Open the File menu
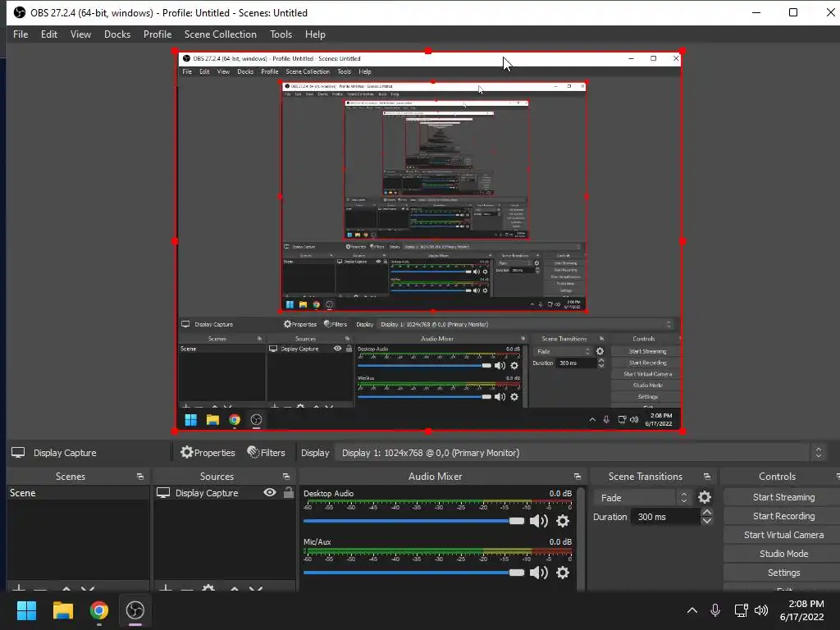This screenshot has width=840, height=630. [x=21, y=34]
